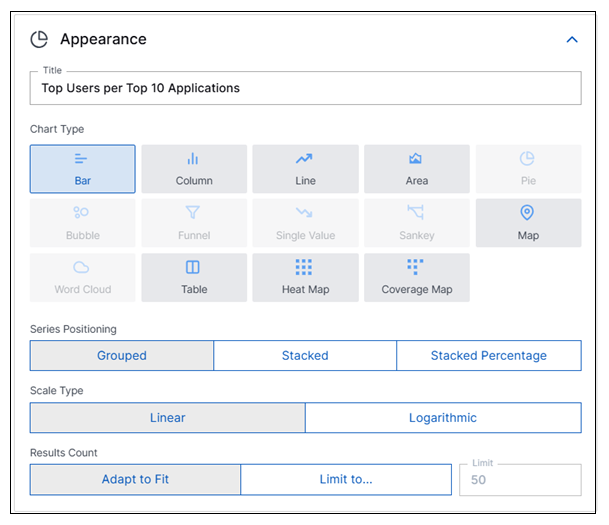Click the Appearance heading text
609x525 pixels.
[103, 39]
